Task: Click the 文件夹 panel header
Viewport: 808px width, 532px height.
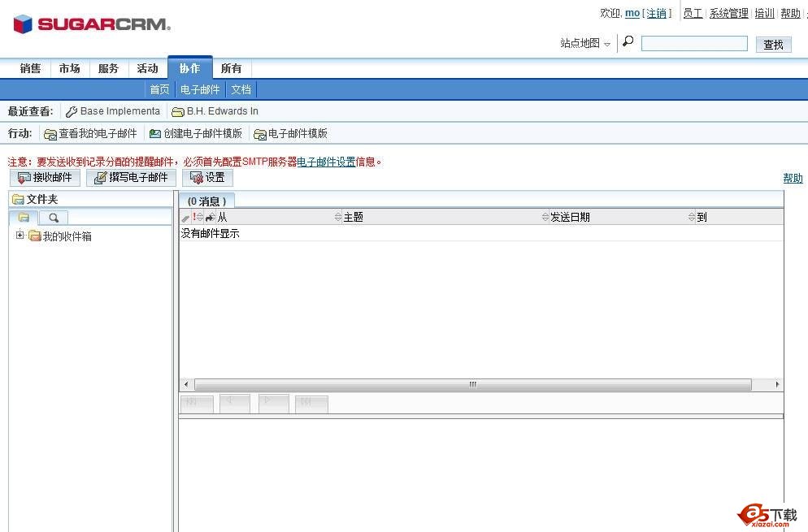Action: [91, 199]
